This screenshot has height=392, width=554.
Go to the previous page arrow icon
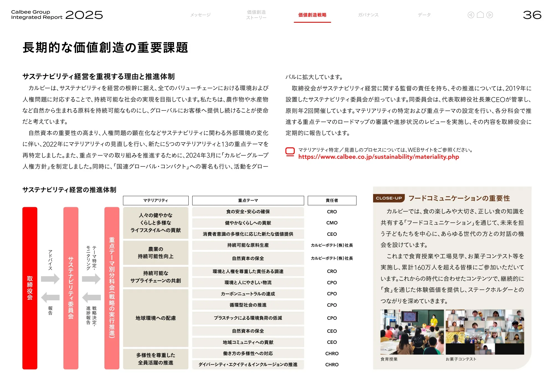pyautogui.click(x=471, y=15)
